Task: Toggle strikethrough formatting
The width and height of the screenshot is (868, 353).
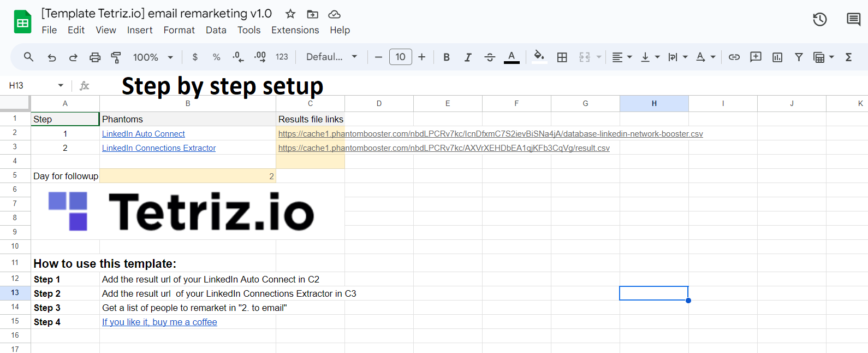Action: (490, 57)
